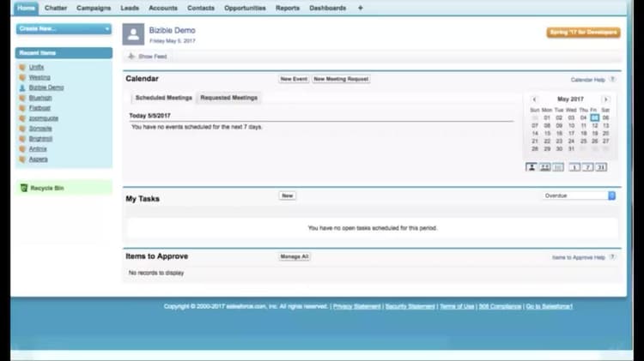Click the New Event button
This screenshot has height=361, width=644.
294,79
